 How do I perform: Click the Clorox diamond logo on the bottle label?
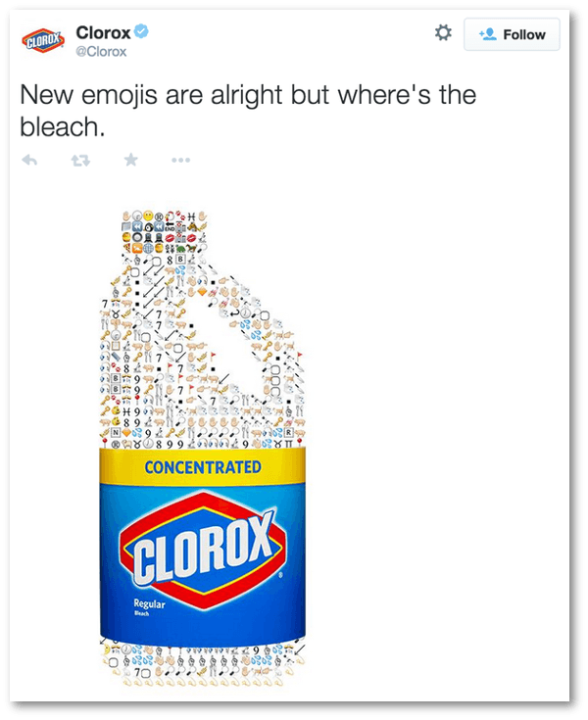tap(203, 551)
